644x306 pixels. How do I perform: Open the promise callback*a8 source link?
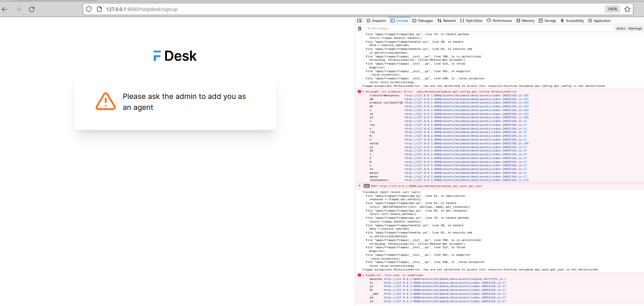coord(466,103)
